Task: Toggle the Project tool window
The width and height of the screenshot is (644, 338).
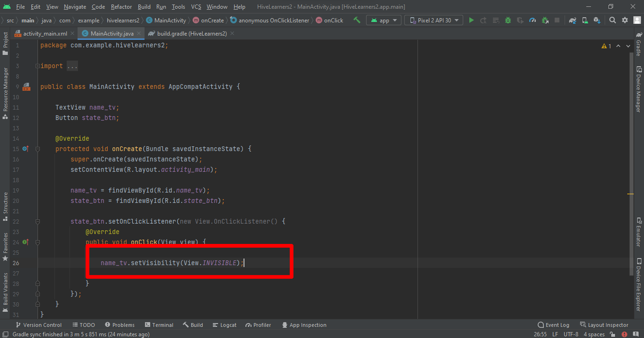Action: tap(6, 44)
